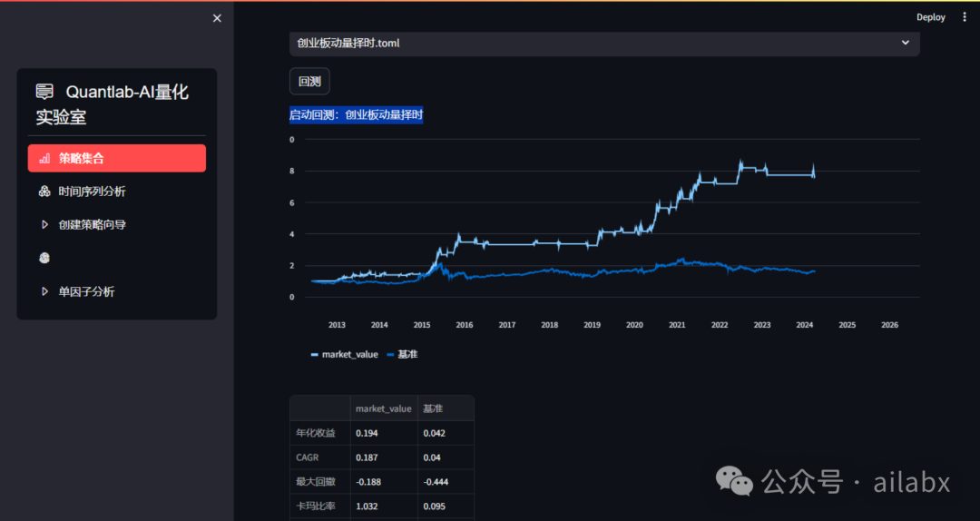The image size is (980, 521).
Task: Toggle market_value series in chart legend
Action: click(345, 355)
